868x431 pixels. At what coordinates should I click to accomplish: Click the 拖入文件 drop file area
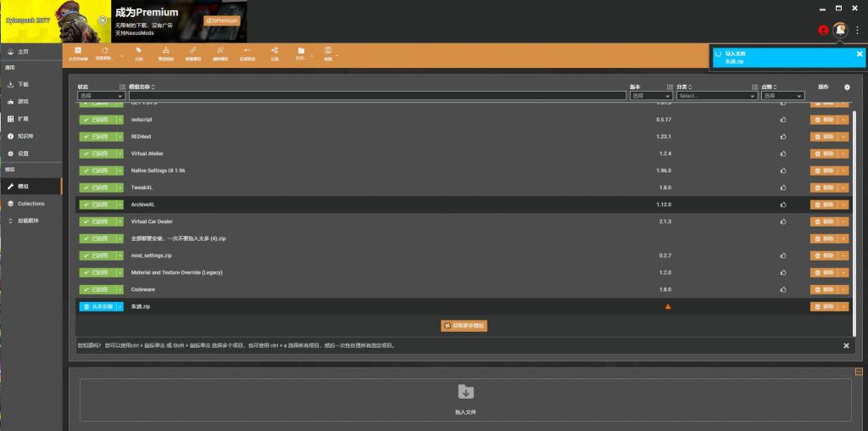465,400
